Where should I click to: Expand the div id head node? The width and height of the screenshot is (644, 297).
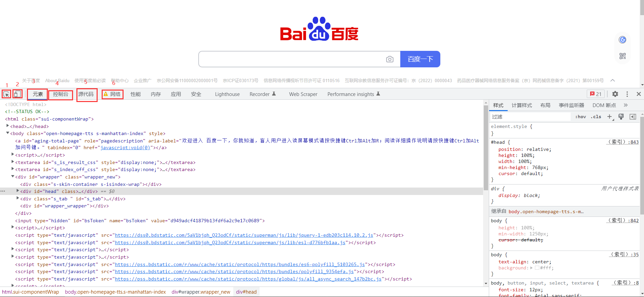(18, 191)
